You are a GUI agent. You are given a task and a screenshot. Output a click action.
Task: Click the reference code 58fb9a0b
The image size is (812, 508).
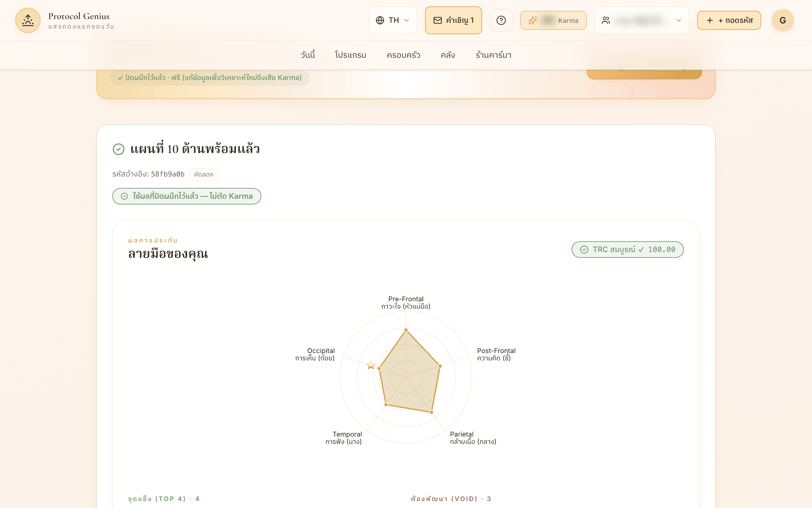(167, 174)
